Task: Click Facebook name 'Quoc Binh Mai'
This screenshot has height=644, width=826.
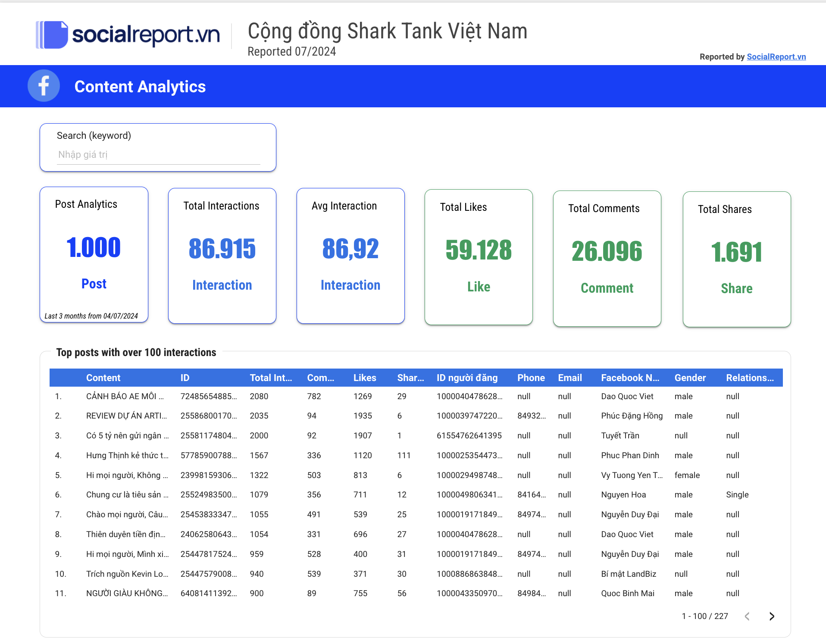Action: 628,593
